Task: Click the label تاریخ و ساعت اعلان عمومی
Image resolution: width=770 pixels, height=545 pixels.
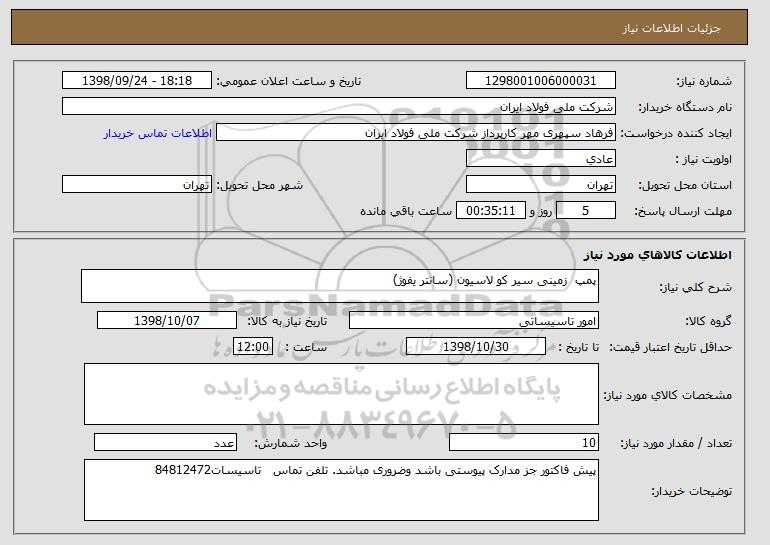Action: [x=289, y=81]
